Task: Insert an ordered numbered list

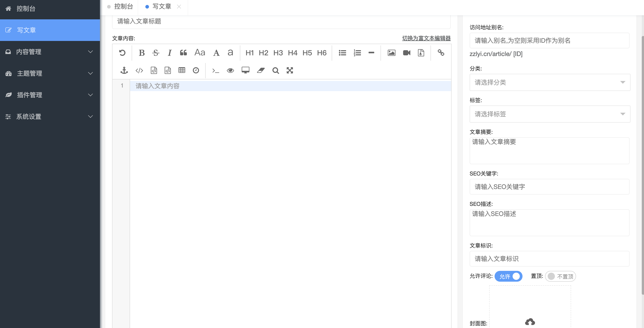Action: 357,53
